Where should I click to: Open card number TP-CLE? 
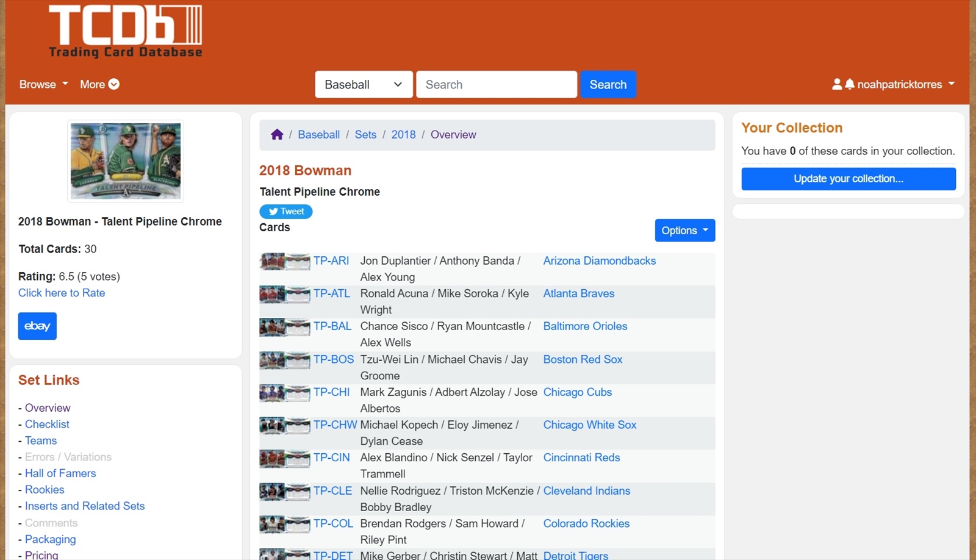coord(333,490)
